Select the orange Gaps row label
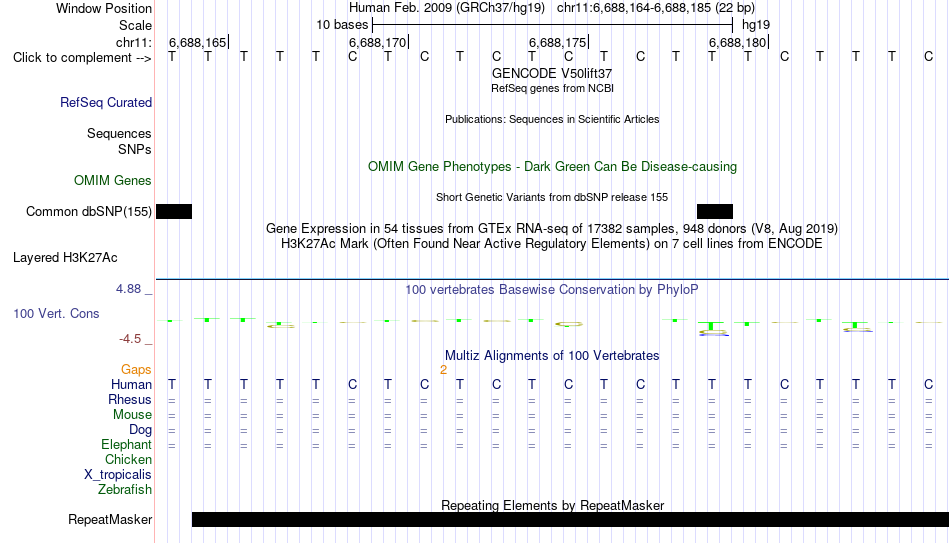 136,370
